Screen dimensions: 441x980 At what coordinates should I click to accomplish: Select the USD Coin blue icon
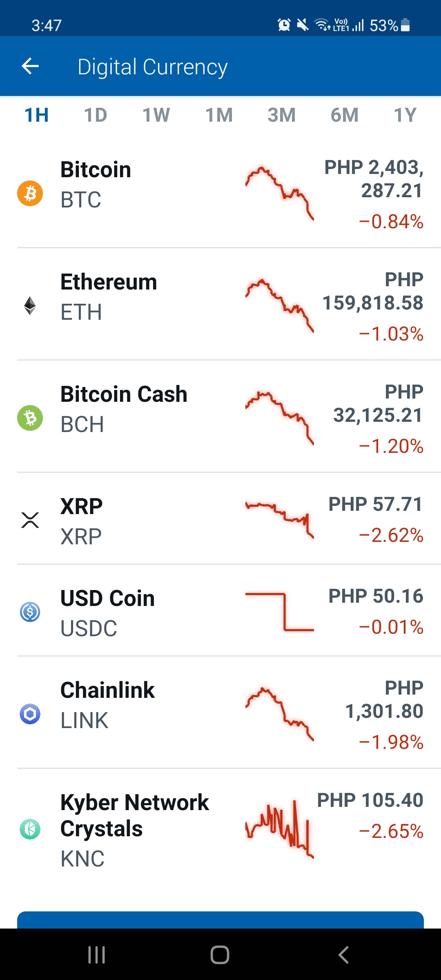coord(30,612)
